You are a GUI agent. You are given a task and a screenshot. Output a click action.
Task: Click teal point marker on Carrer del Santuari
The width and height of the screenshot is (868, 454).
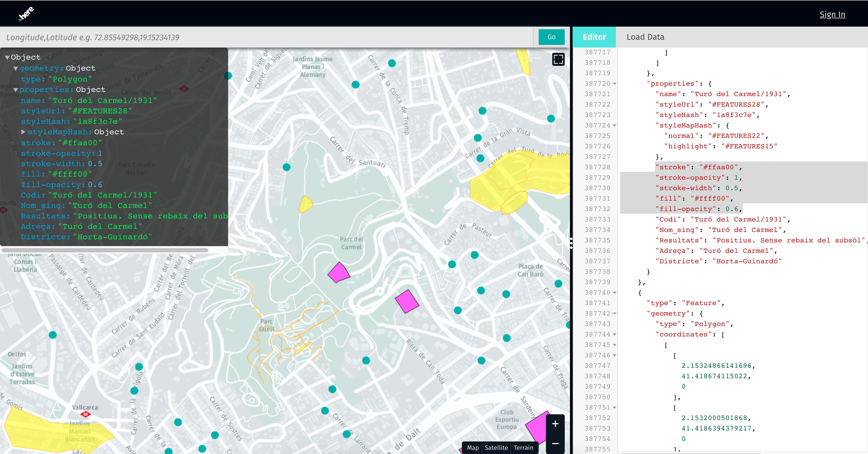[x=286, y=167]
